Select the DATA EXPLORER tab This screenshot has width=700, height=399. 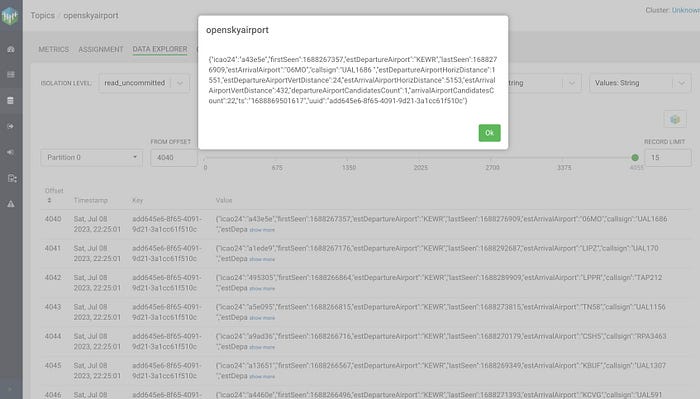[x=160, y=49]
